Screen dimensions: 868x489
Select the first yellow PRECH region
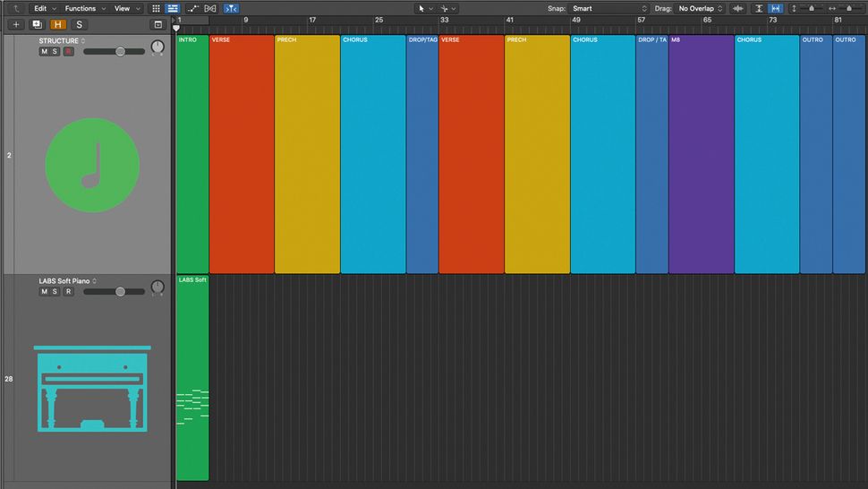point(307,154)
